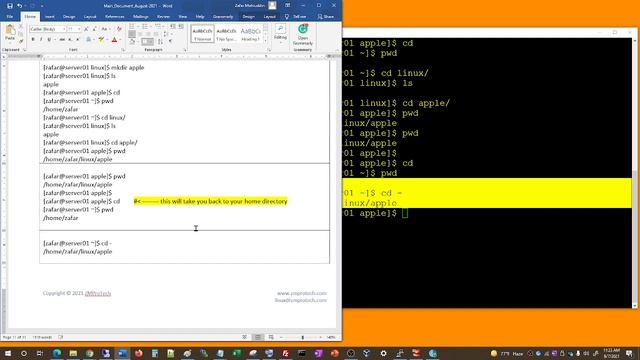Viewport: 640px width, 360px height.
Task: Open Settings gear on the taskbar
Action: coord(383,353)
